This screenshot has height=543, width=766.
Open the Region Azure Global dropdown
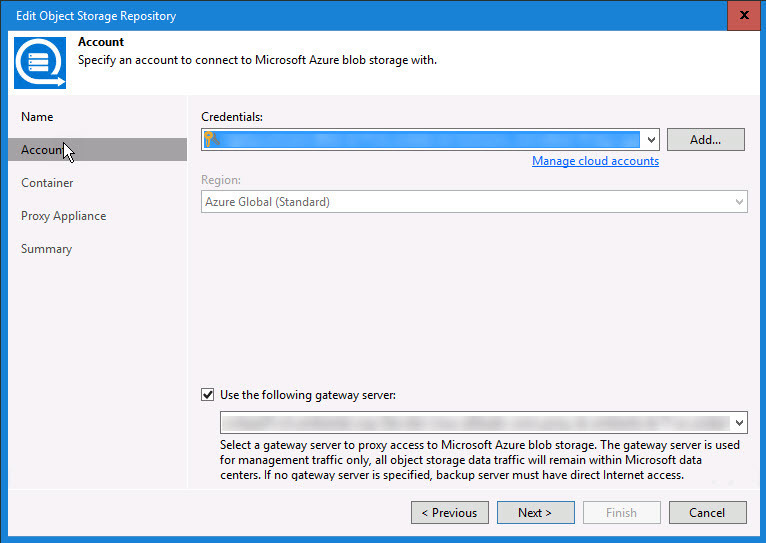click(x=474, y=202)
